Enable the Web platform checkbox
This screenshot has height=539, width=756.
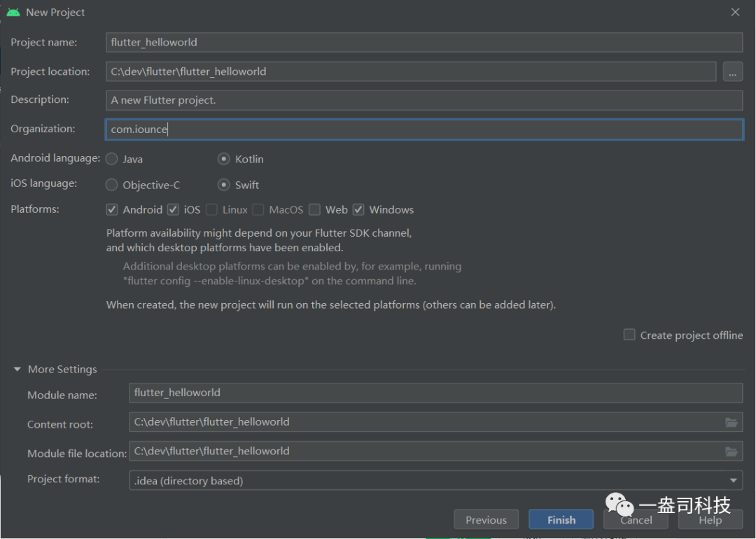coord(315,209)
